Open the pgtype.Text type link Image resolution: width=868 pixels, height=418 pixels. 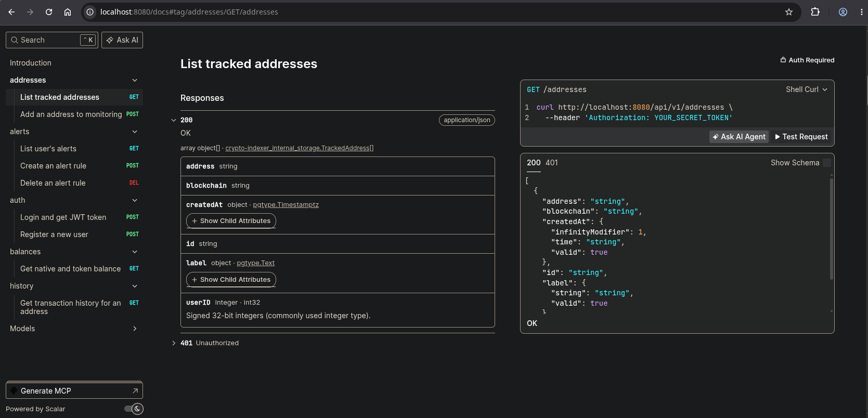[x=255, y=263]
